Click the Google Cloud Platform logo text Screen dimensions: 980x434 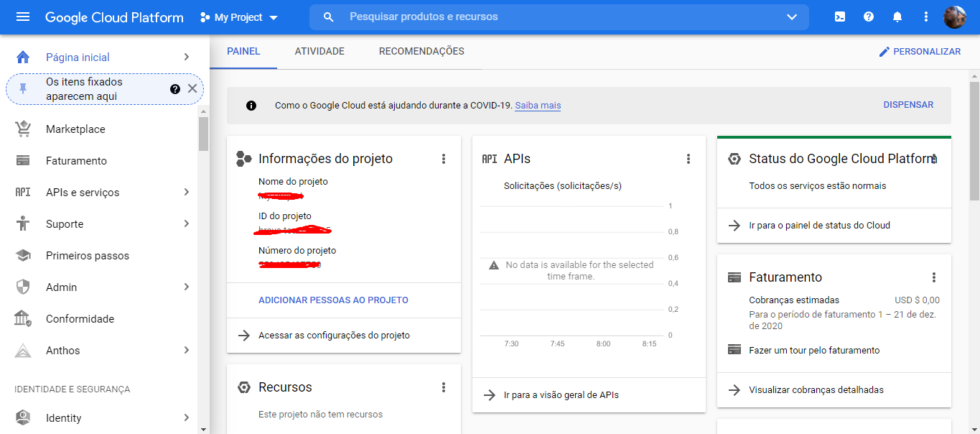pos(114,17)
